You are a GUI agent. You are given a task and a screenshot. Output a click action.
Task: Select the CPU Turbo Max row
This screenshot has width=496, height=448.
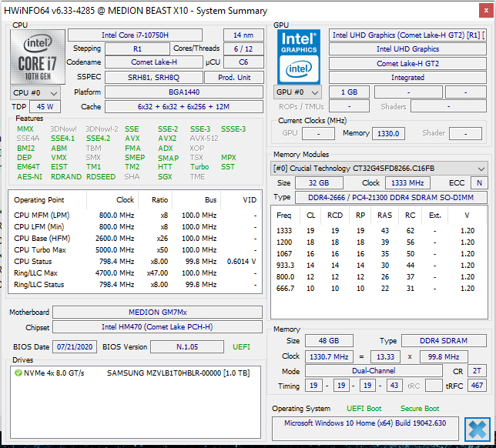pos(135,250)
